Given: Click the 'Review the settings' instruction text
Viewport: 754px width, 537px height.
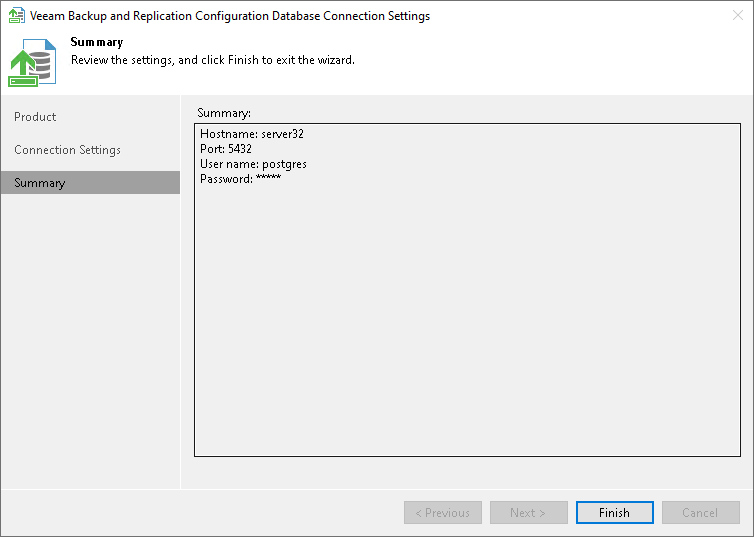Looking at the screenshot, I should coord(213,60).
